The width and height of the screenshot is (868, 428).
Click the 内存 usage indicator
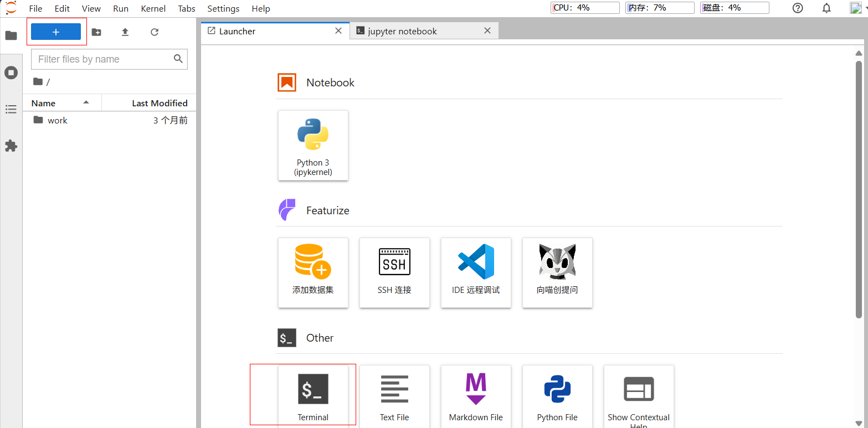tap(660, 8)
